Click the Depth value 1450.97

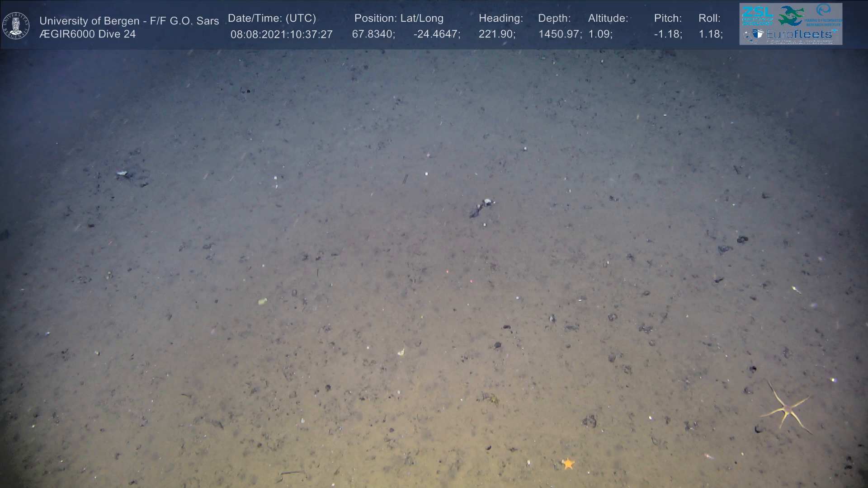pos(560,34)
